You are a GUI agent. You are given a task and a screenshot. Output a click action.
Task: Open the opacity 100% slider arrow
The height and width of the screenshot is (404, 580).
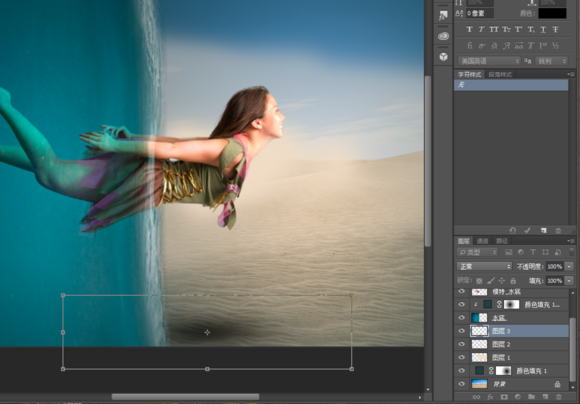pyautogui.click(x=569, y=266)
